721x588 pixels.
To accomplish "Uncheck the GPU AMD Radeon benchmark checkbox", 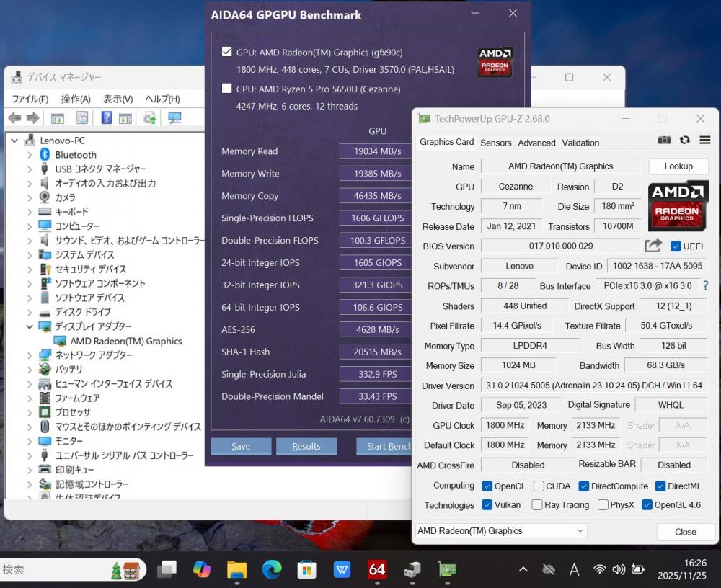I will point(227,52).
